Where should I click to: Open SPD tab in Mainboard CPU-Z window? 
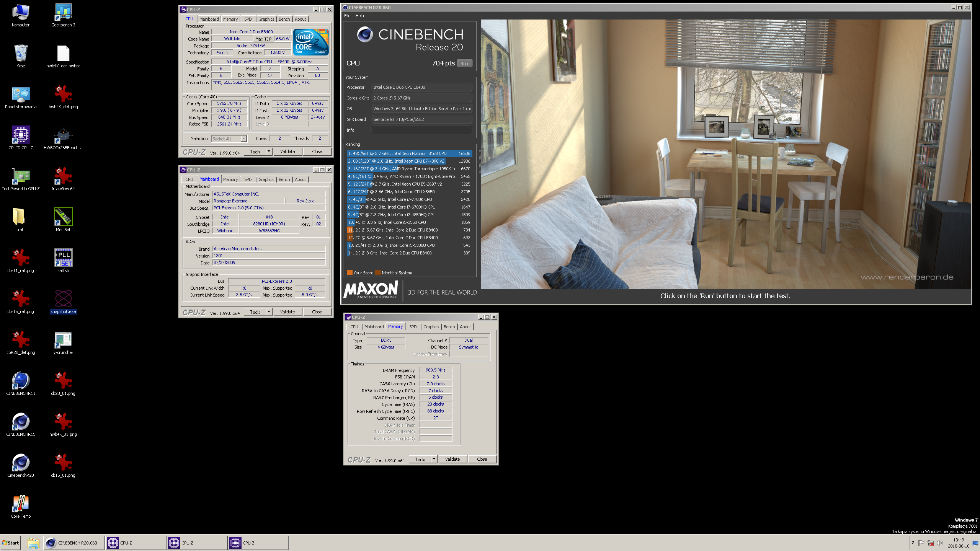(248, 179)
